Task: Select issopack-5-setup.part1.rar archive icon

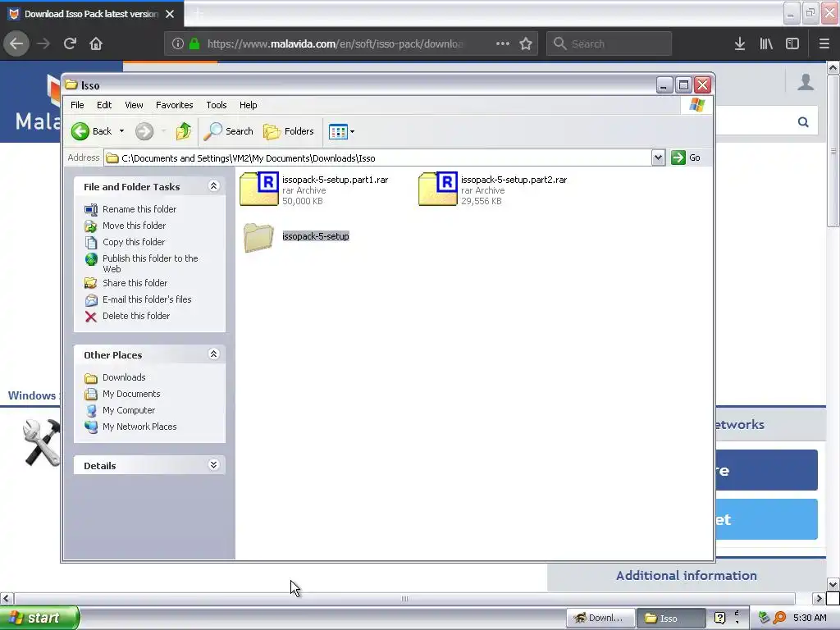Action: pos(259,189)
